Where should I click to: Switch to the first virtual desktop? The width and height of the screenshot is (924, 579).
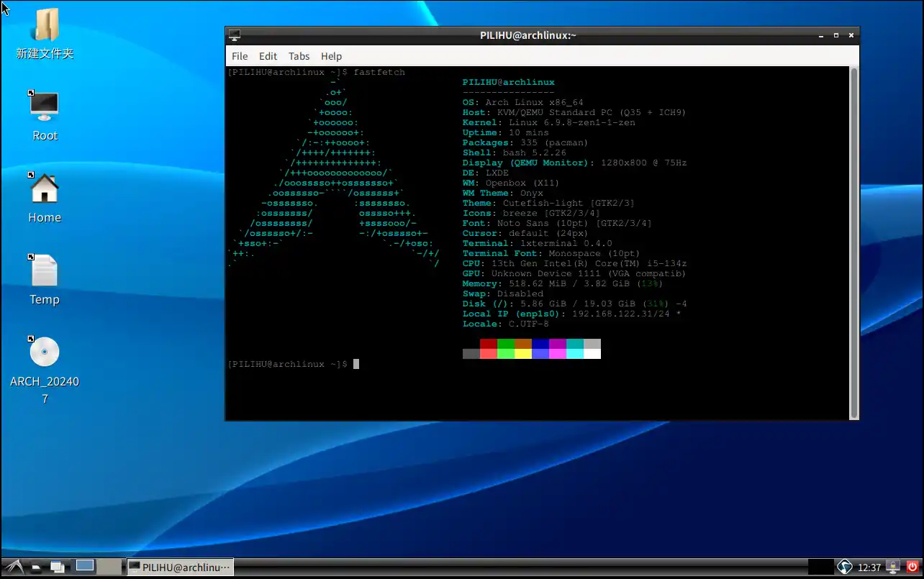85,566
